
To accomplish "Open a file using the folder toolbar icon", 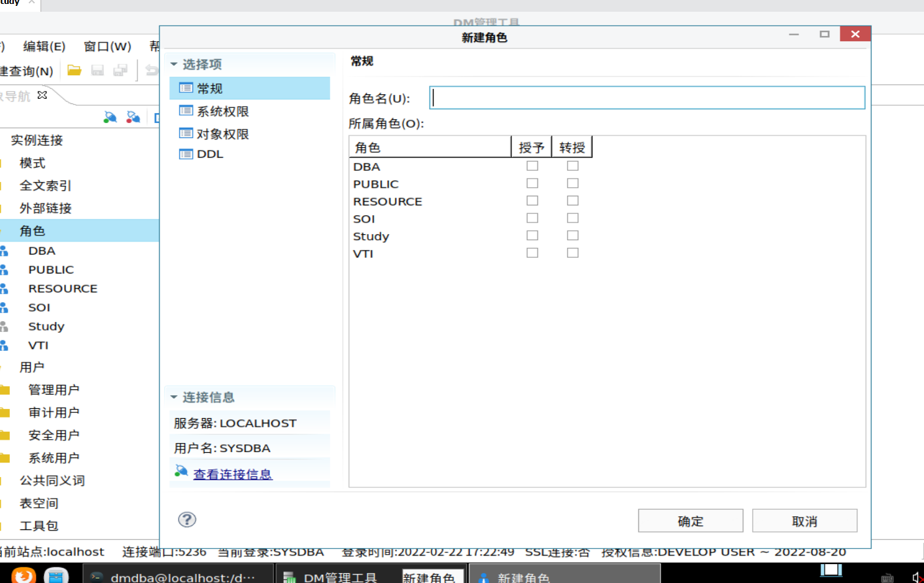I will tap(73, 69).
